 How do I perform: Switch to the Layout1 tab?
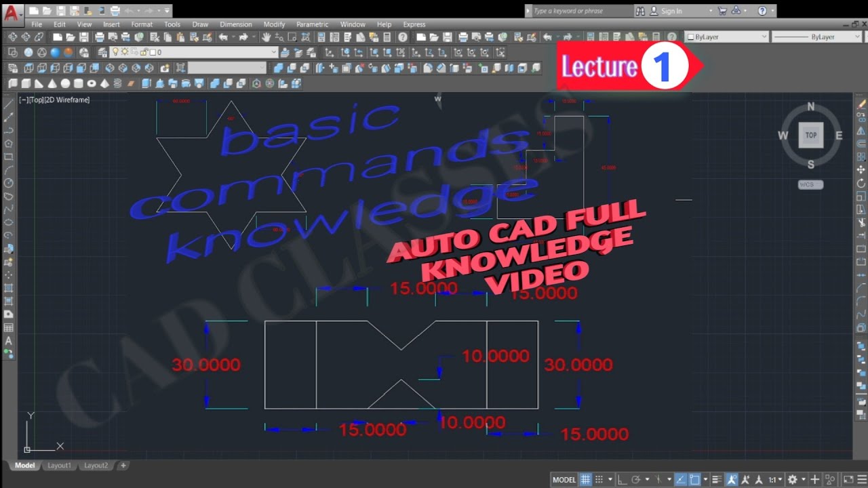point(59,466)
